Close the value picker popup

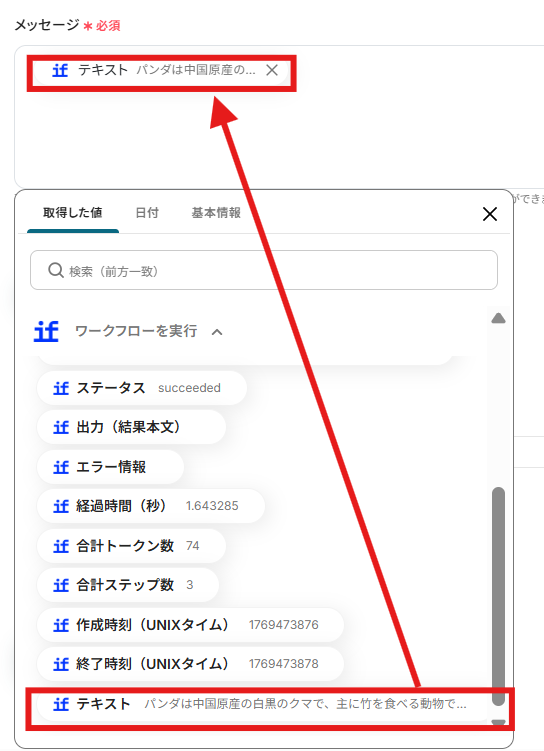489,214
